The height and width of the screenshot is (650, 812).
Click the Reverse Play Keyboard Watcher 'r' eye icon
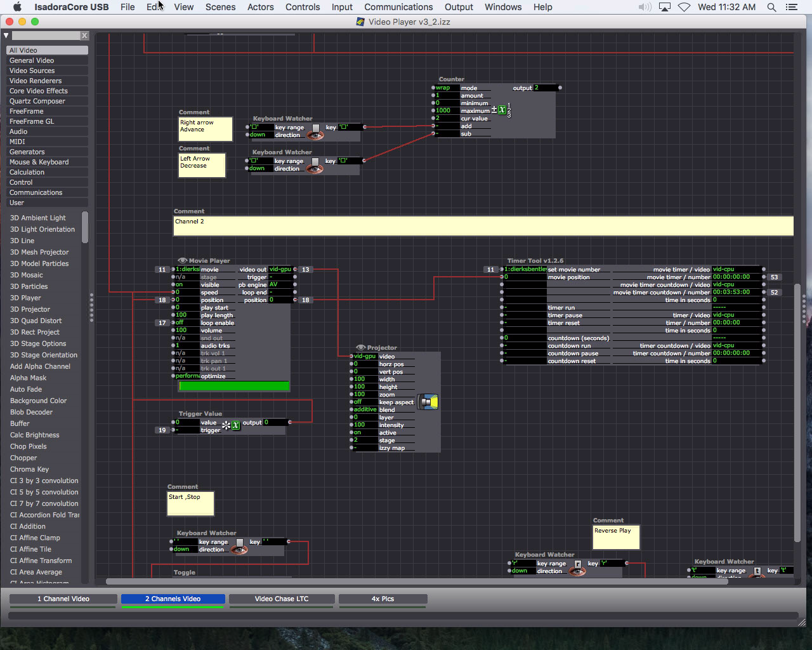(577, 571)
